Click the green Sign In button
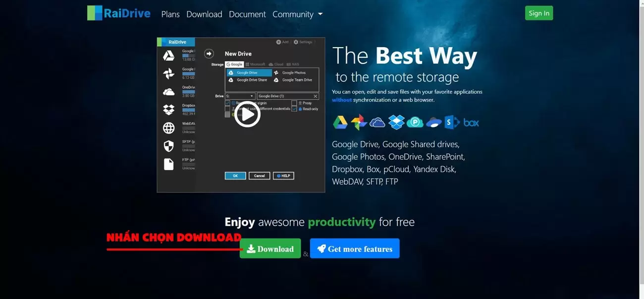644x299 pixels. point(539,13)
